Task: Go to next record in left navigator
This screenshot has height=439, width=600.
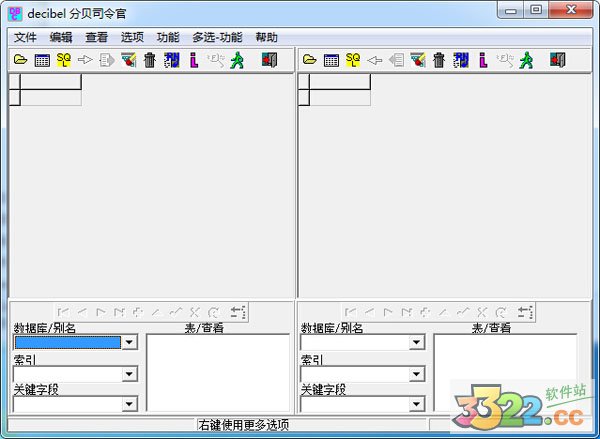Action: (101, 312)
